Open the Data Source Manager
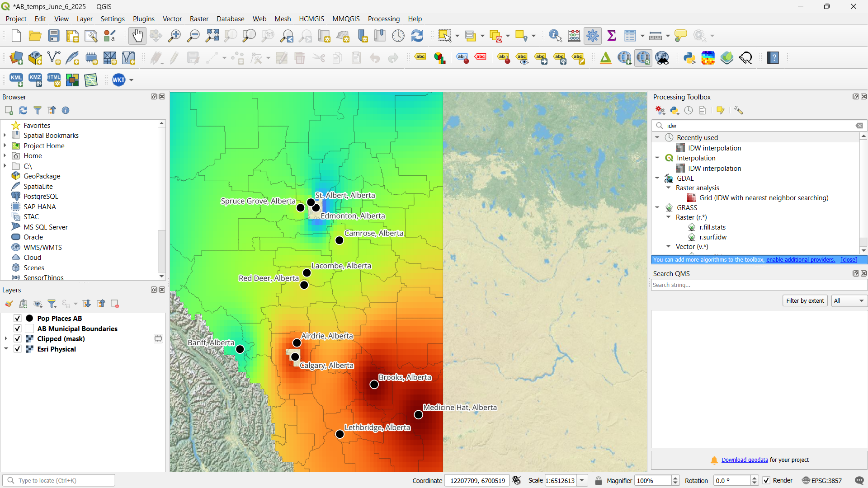This screenshot has height=488, width=868. (16, 58)
